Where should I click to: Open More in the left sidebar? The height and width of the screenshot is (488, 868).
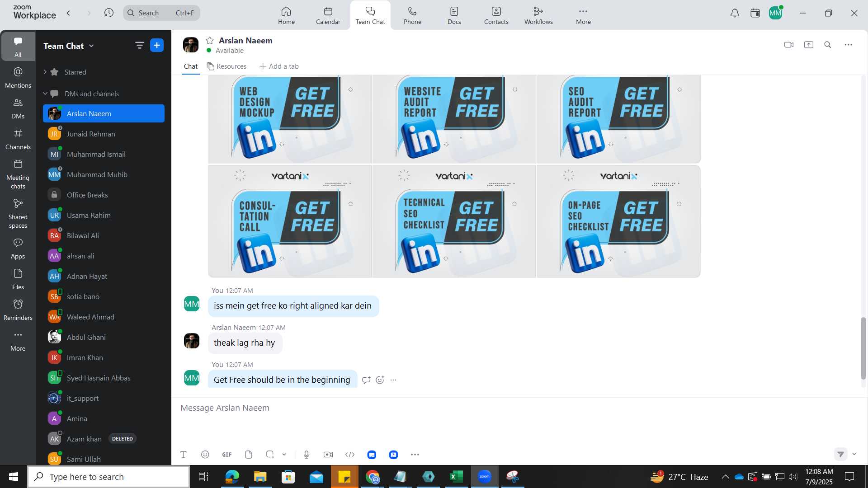point(18,341)
